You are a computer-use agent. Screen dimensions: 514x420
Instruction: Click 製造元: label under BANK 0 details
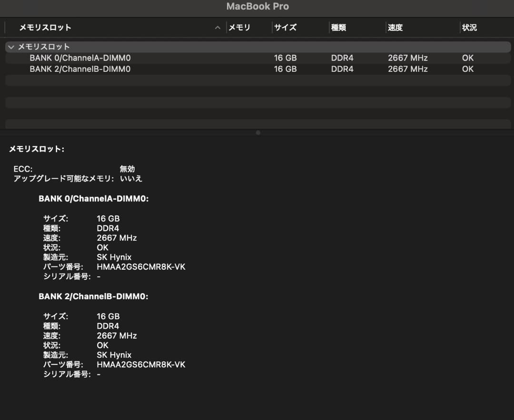[56, 257]
